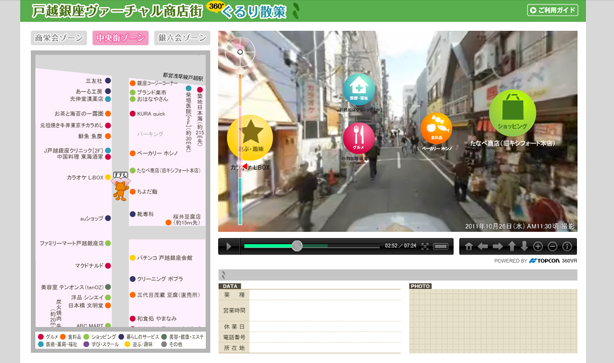Click the pink gourmet fork-knife hotspot
Viewport: 614px width, 363px height.
pos(358,137)
